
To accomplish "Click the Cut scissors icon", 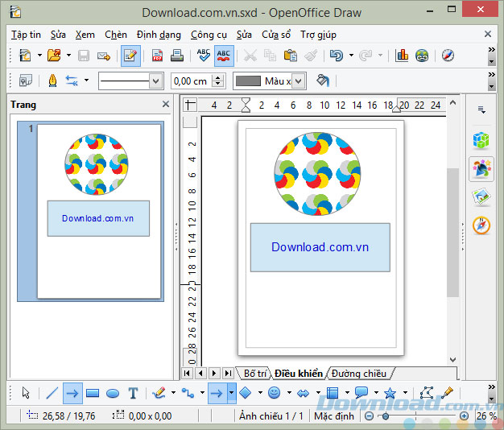I will coord(250,56).
